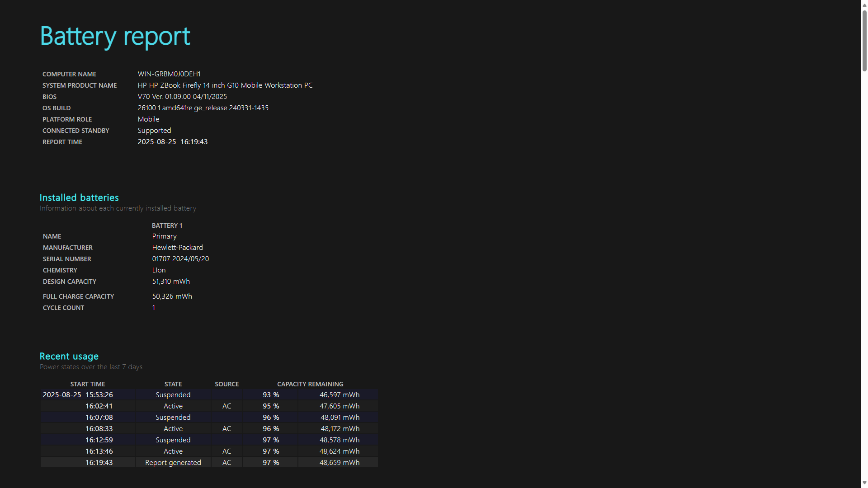Click the Battery report title
The height and width of the screenshot is (488, 868).
(x=115, y=36)
